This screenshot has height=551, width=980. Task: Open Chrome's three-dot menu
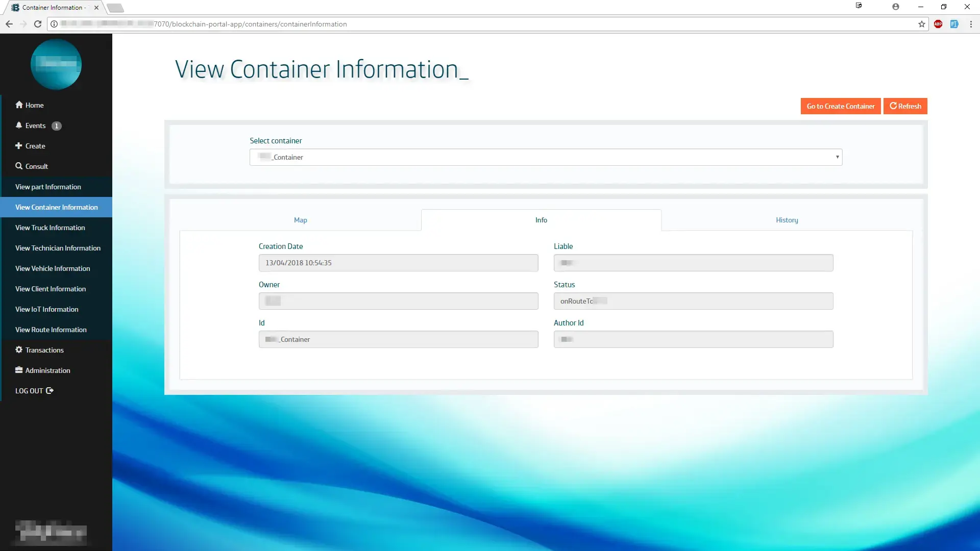point(971,24)
